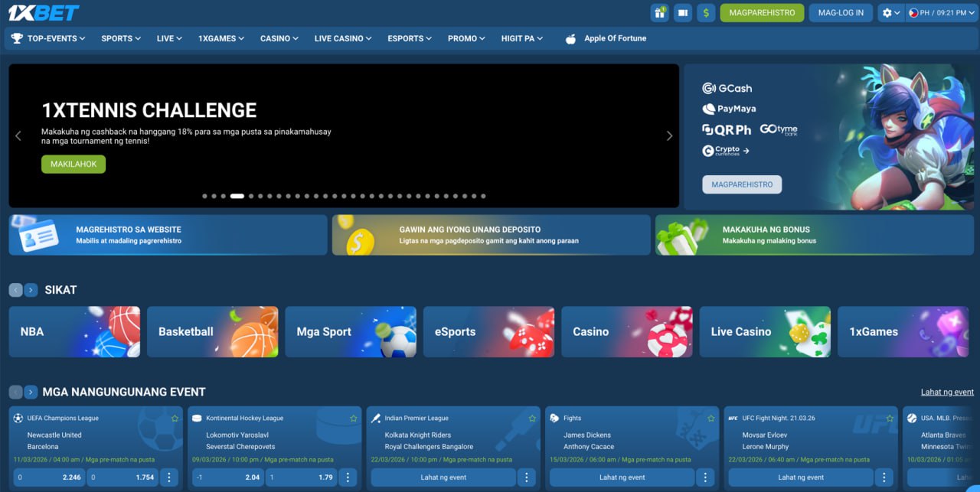Open the NBA category tile
The image size is (980, 492).
coord(74,332)
